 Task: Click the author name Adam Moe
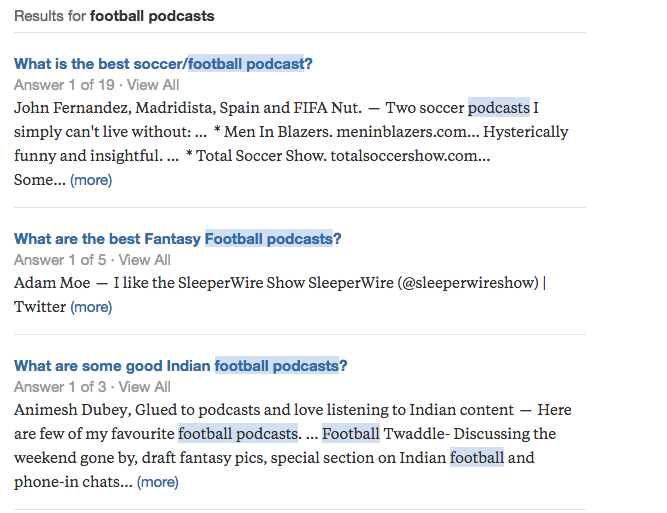[52, 282]
